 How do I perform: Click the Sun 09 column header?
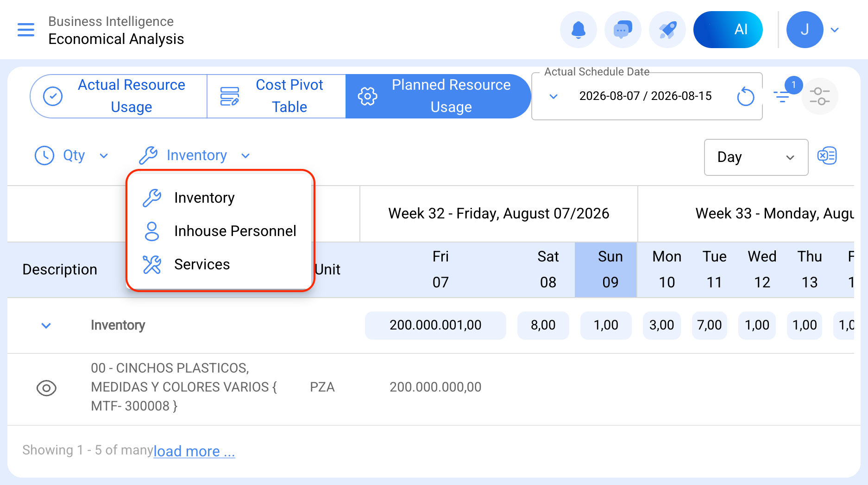(606, 269)
